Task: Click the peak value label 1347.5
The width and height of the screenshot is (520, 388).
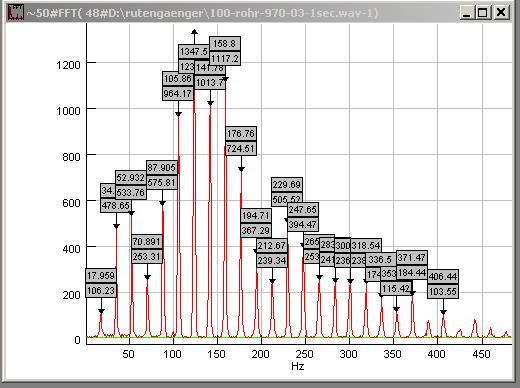Action: click(x=194, y=52)
